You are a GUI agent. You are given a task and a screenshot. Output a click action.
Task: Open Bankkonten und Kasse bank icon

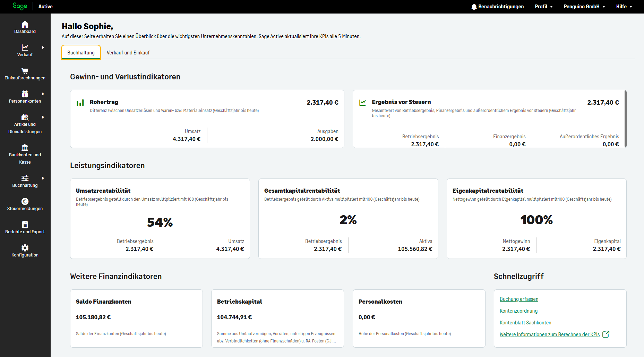[x=25, y=148]
